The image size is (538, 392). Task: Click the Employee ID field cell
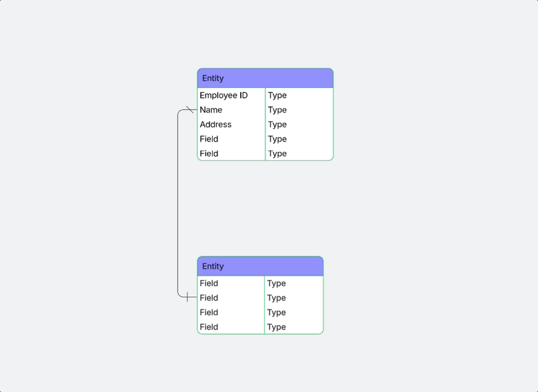231,96
